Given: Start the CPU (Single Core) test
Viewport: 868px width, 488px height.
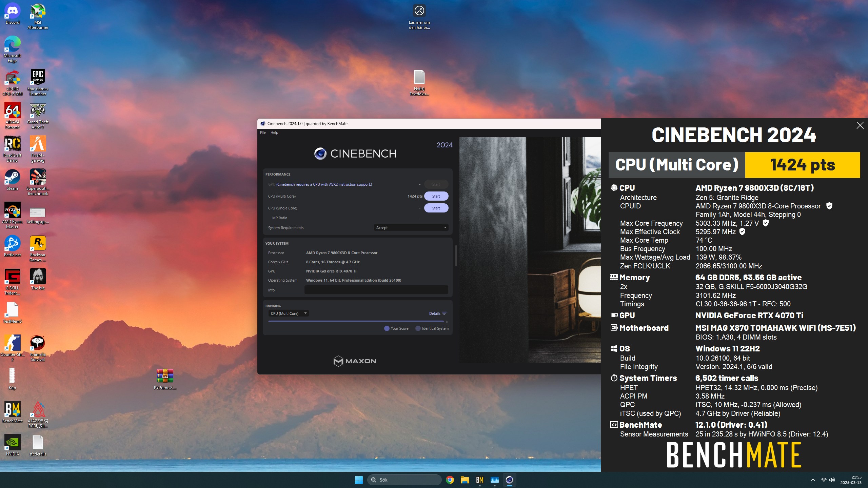Looking at the screenshot, I should click(436, 208).
